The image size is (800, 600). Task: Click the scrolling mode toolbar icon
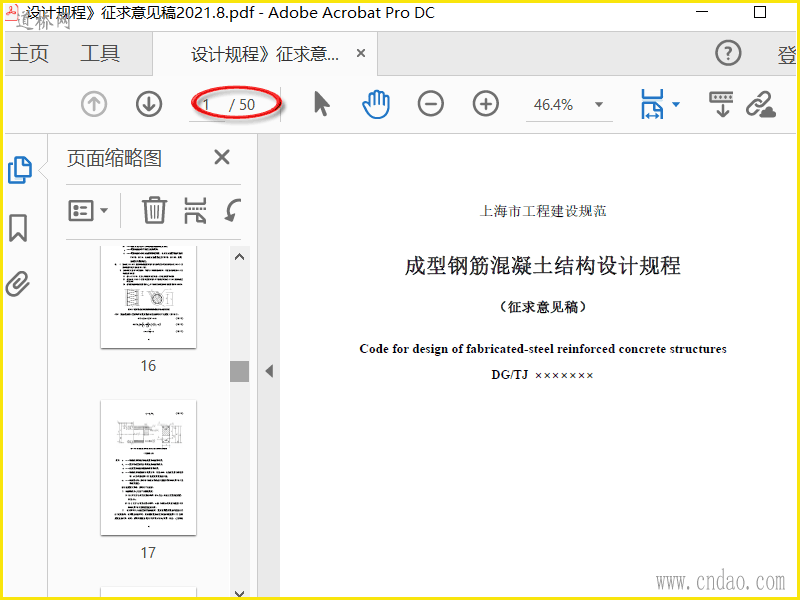(721, 104)
